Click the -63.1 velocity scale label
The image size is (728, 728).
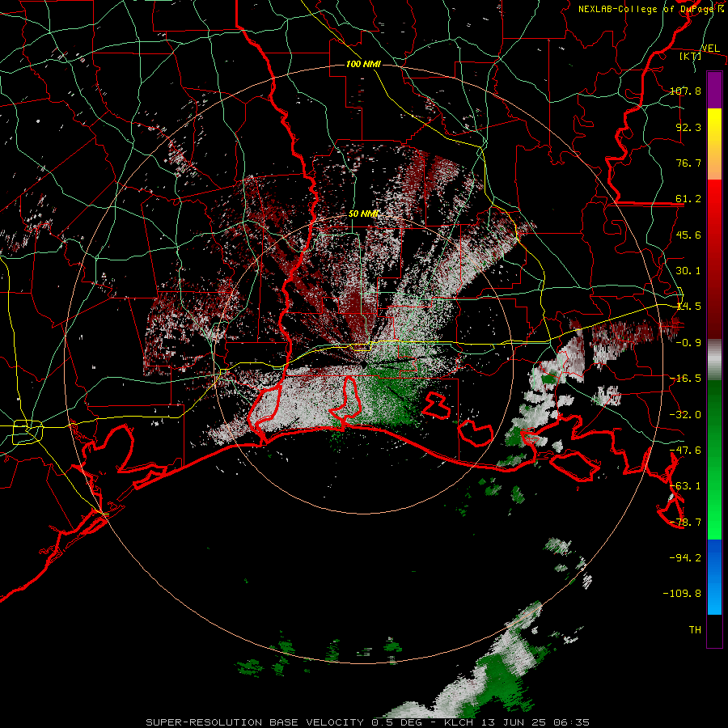[685, 486]
